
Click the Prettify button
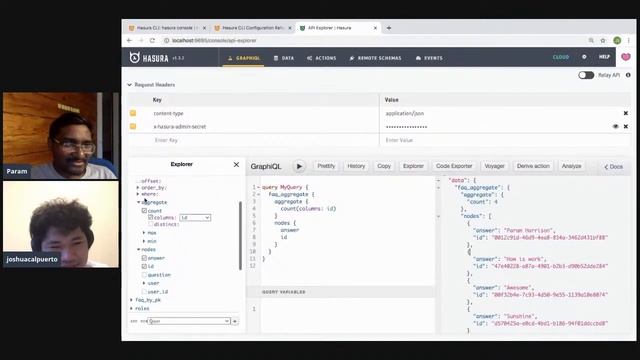[x=326, y=166]
